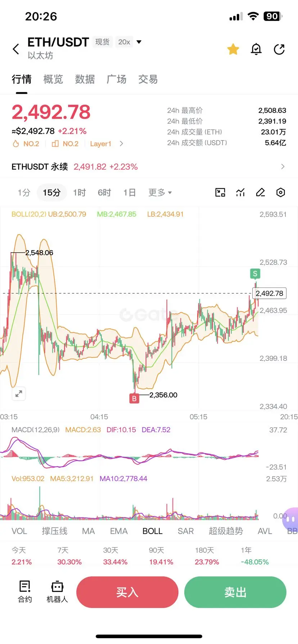The height and width of the screenshot is (644, 298).
Task: Tap the 20x leverage tag
Action: (124, 42)
